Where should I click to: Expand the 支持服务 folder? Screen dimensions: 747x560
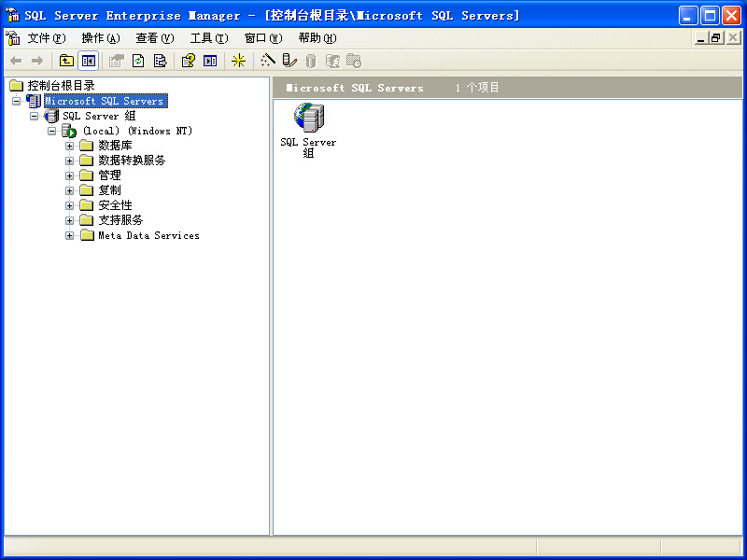click(x=69, y=220)
